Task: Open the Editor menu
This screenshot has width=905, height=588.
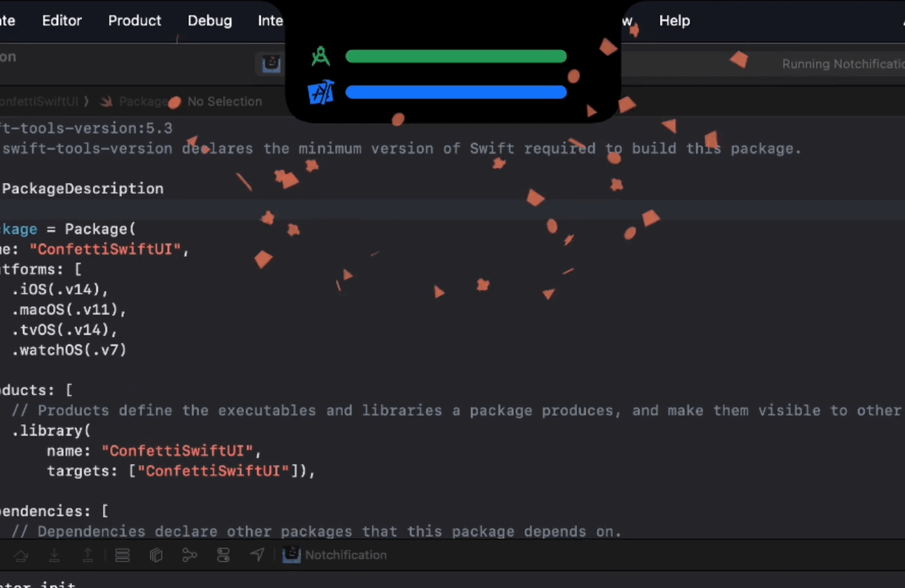Action: pos(62,21)
